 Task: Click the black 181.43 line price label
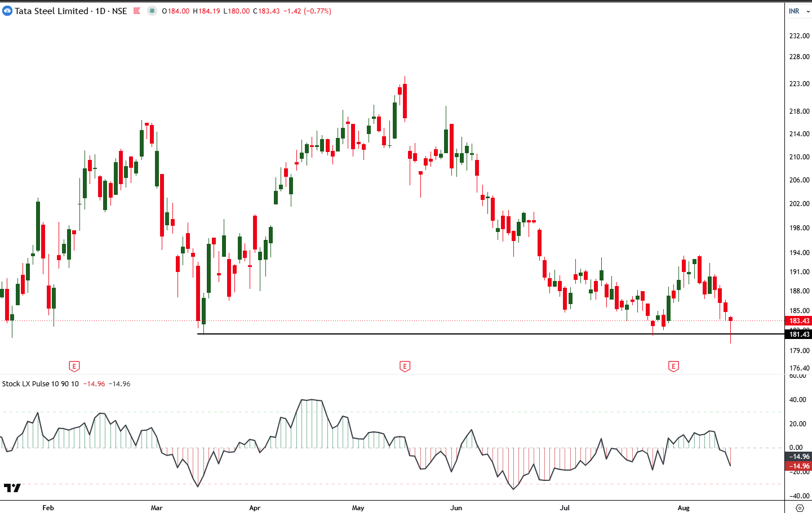pyautogui.click(x=798, y=334)
